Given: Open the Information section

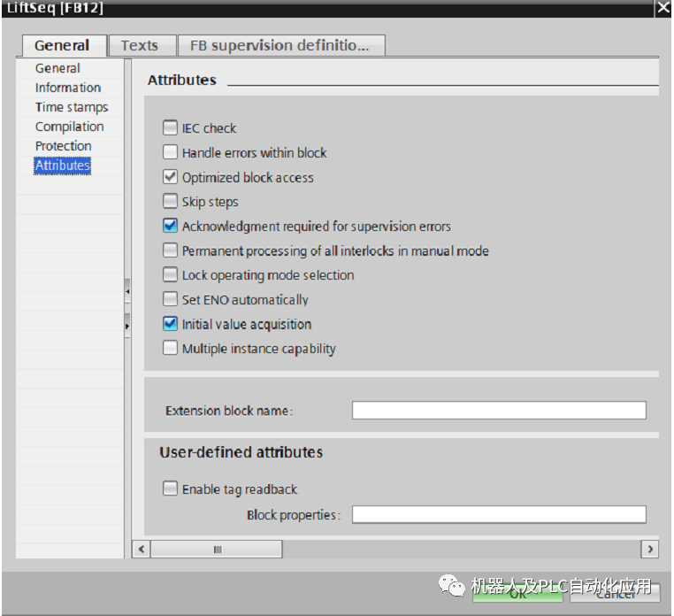Looking at the screenshot, I should 68,88.
